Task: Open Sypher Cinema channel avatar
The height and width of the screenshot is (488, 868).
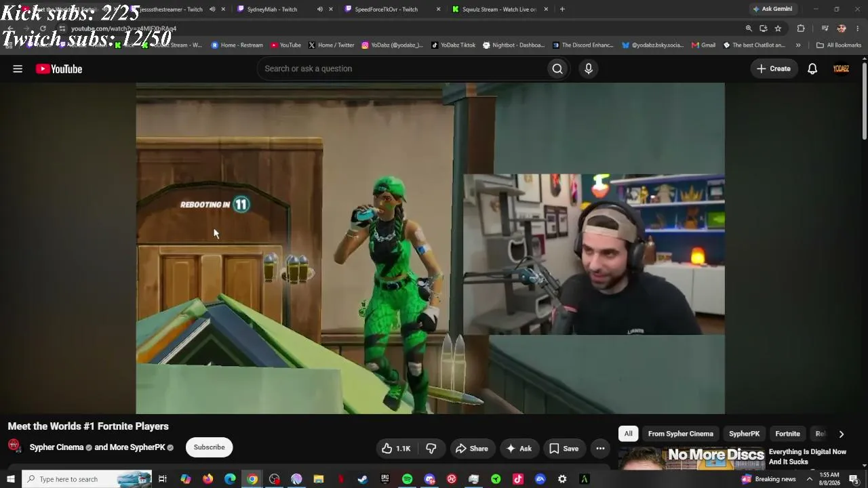Action: click(14, 446)
